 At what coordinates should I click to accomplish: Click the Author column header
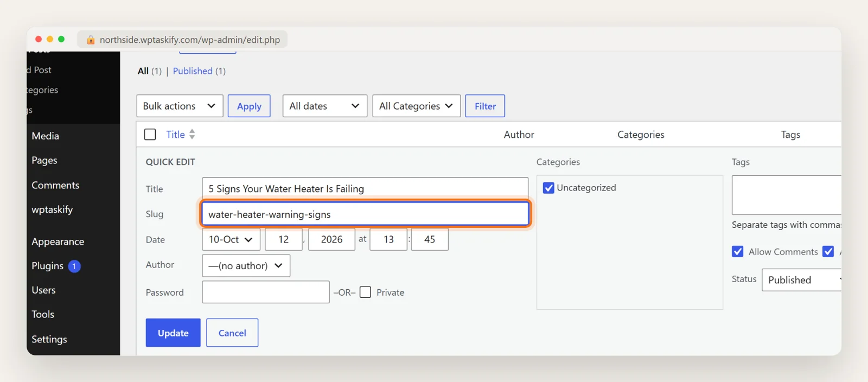pyautogui.click(x=519, y=135)
